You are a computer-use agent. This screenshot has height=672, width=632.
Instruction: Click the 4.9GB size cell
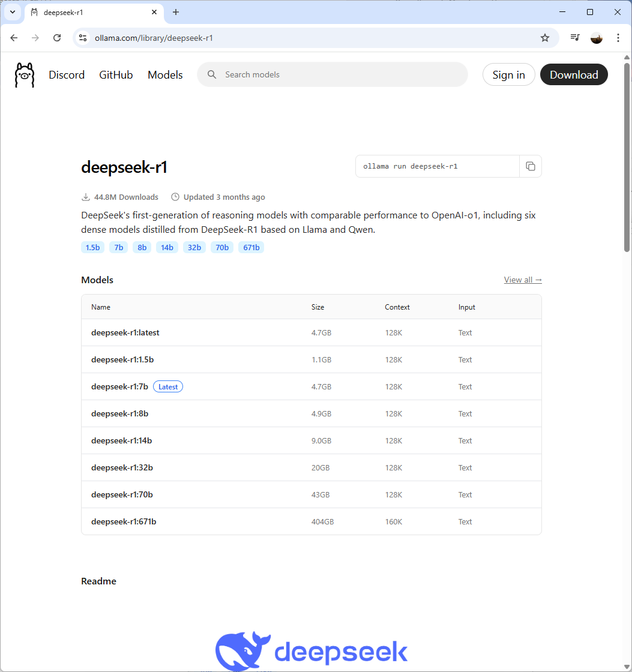pos(321,413)
